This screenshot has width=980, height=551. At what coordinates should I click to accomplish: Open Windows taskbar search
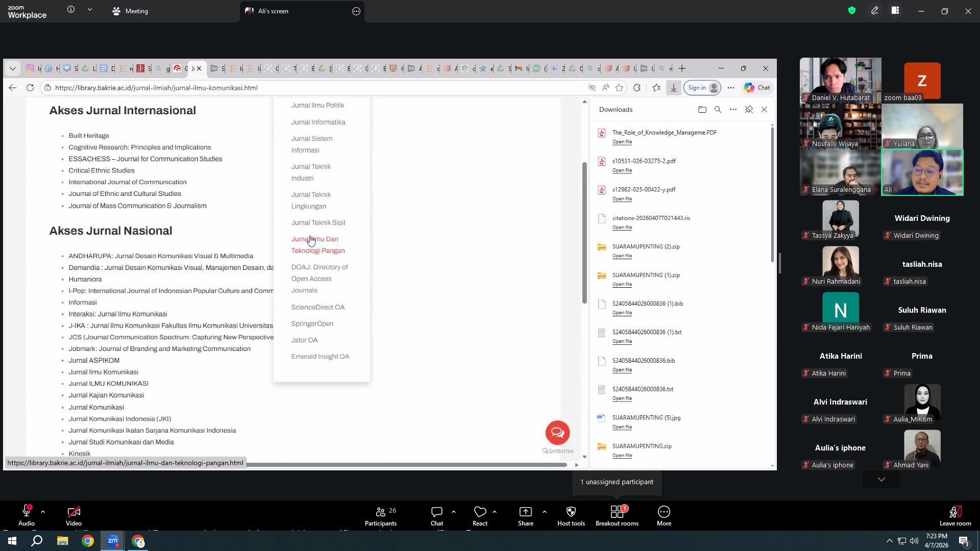tap(37, 541)
